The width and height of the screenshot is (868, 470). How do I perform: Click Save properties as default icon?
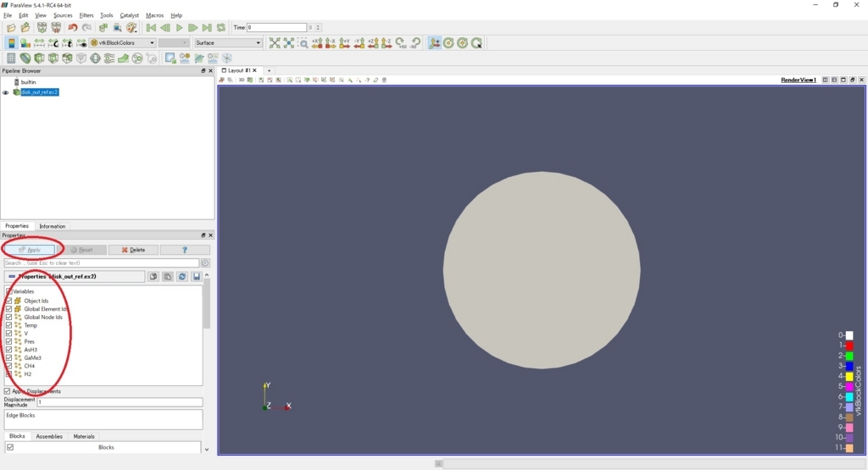197,276
